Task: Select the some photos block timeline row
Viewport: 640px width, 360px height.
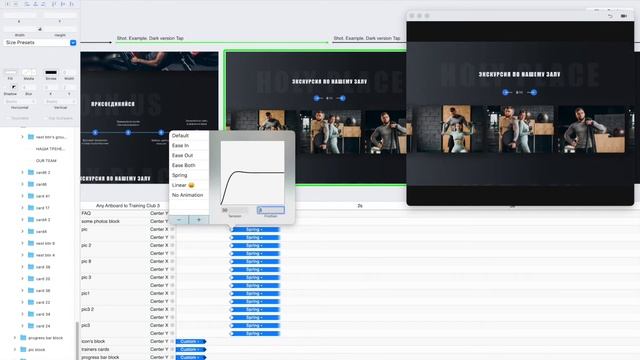Action: [x=100, y=221]
